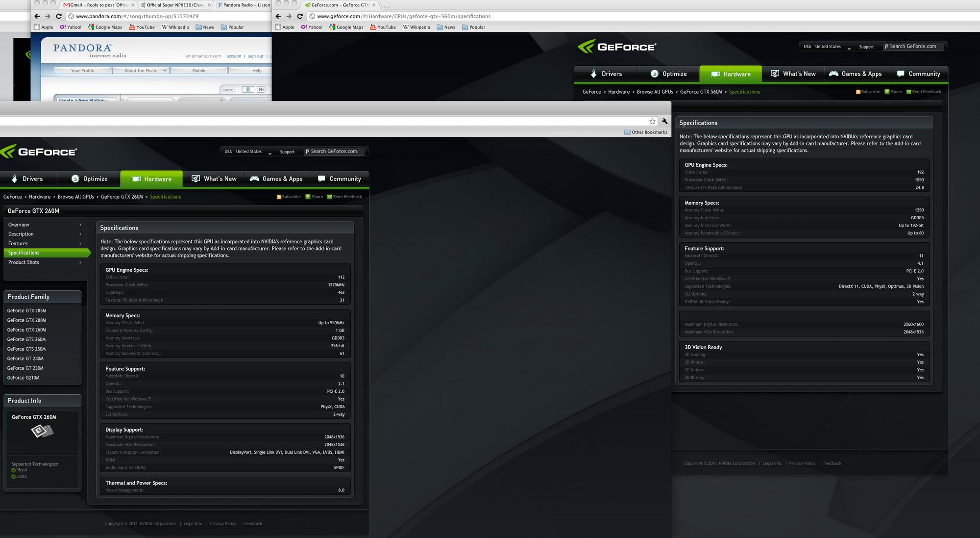Go back in the geforce.com browser window
The image size is (980, 538).
(x=278, y=16)
